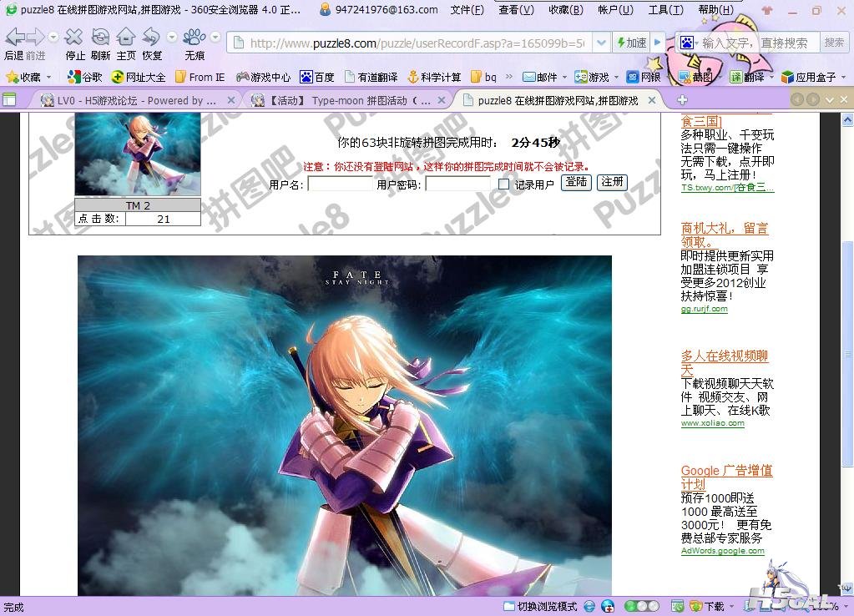The width and height of the screenshot is (854, 616).
Task: Go to home page via 主页
Action: 126,38
